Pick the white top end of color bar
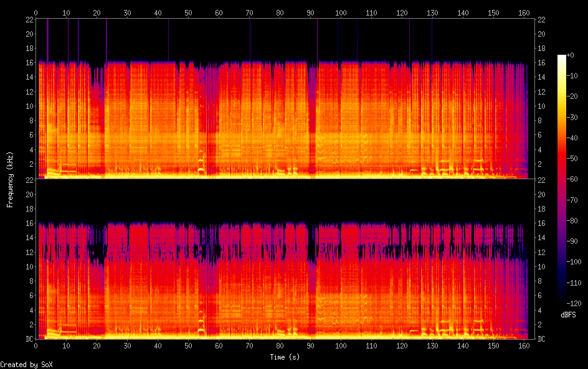The image size is (588, 369). point(562,57)
